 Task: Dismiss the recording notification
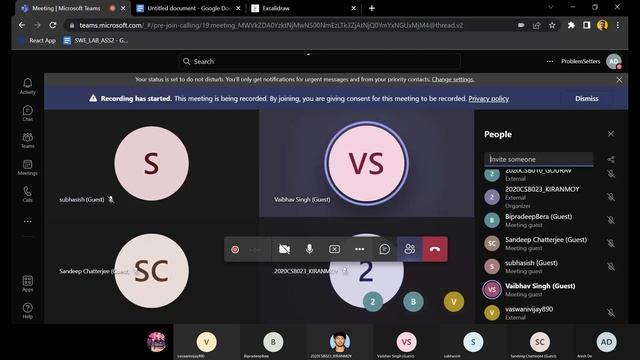click(x=587, y=98)
